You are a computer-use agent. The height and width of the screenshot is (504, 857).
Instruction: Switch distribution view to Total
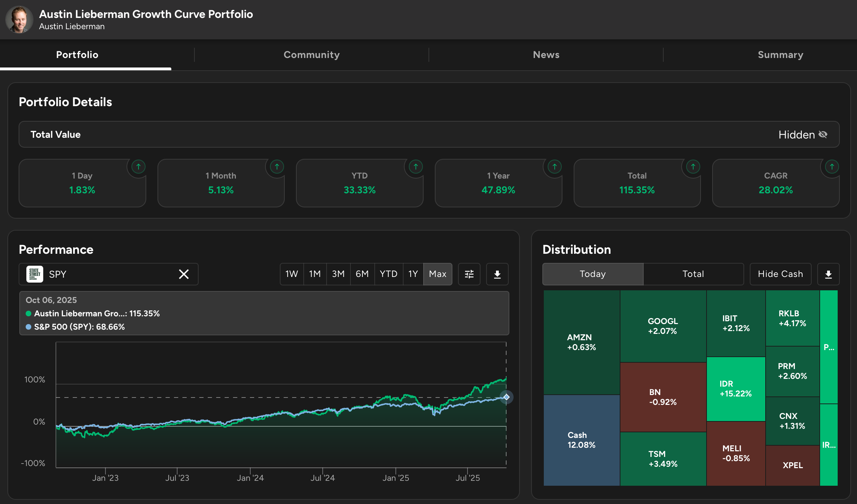click(693, 274)
